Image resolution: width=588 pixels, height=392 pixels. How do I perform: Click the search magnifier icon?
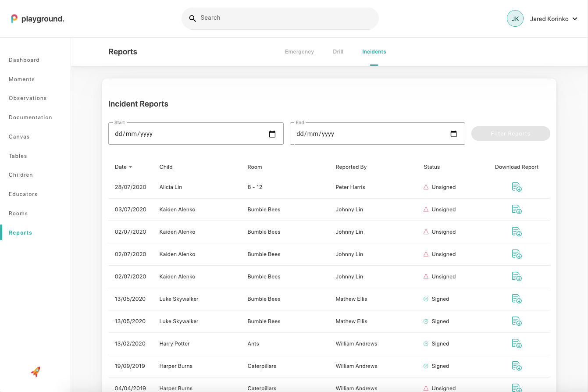(x=192, y=18)
